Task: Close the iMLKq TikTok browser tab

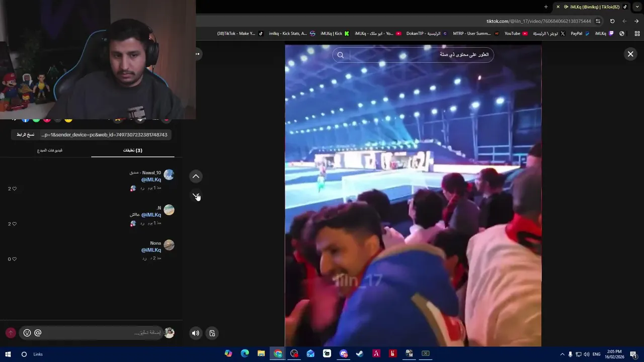Action: tap(557, 7)
